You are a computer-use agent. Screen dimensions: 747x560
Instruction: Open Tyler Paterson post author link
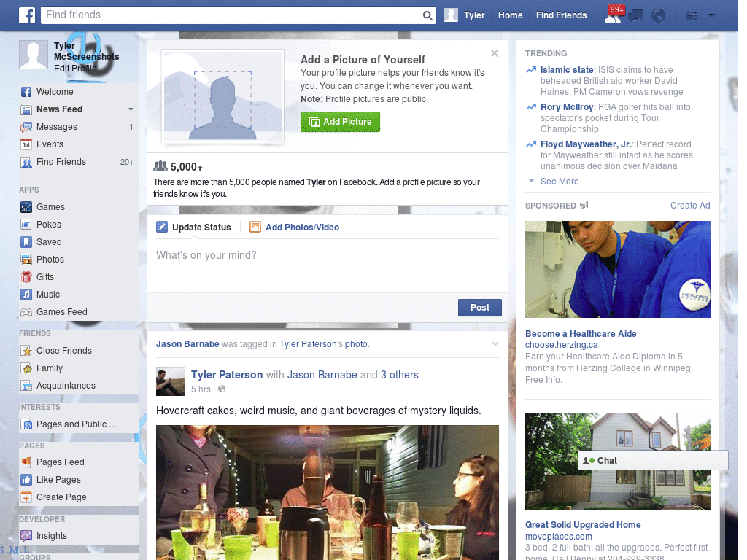[x=227, y=375]
